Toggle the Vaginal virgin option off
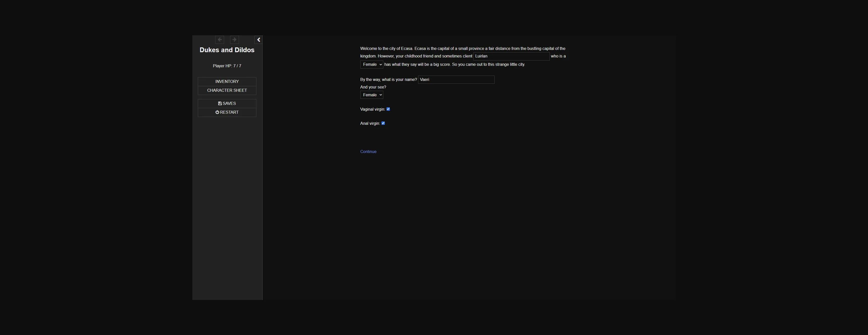 click(388, 109)
